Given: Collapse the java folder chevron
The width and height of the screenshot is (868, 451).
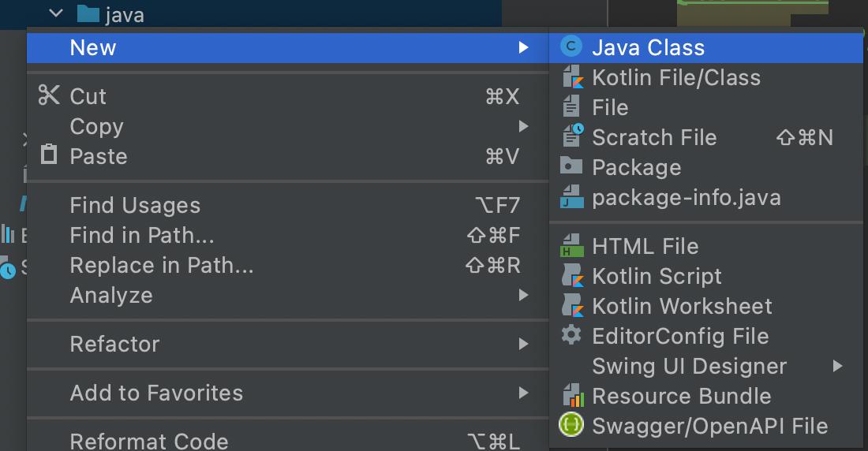Looking at the screenshot, I should click(x=56, y=13).
